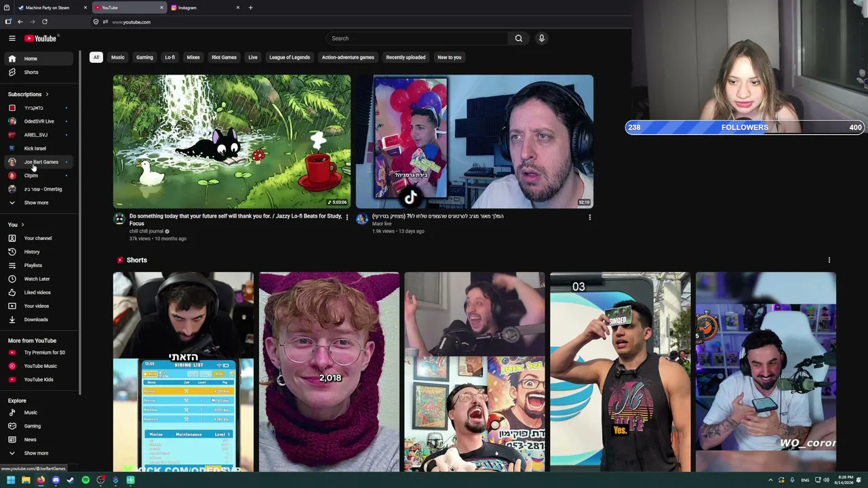This screenshot has height=488, width=868.
Task: Filter feed by Gaming chip
Action: (144, 57)
